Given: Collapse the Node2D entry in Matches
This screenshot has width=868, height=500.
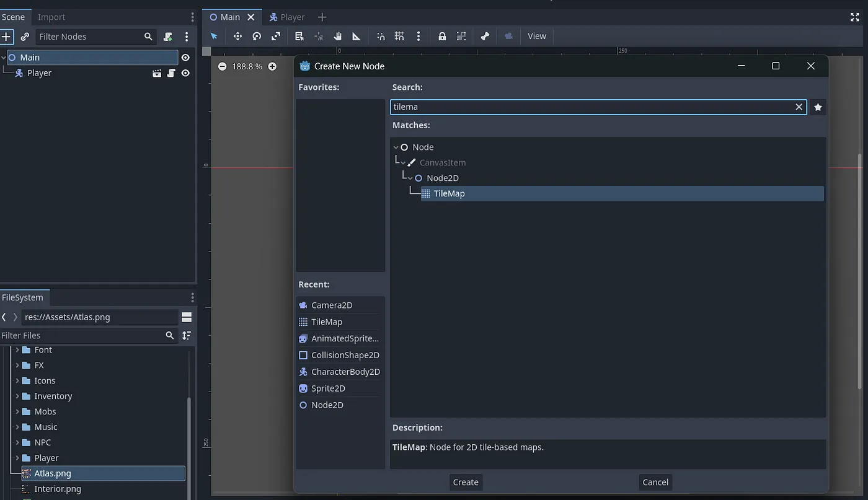Looking at the screenshot, I should tap(410, 178).
